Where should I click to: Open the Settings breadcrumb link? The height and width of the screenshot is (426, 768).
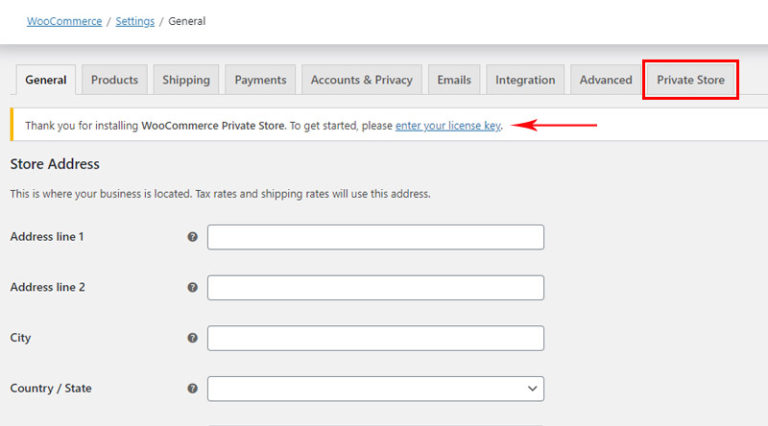[135, 21]
